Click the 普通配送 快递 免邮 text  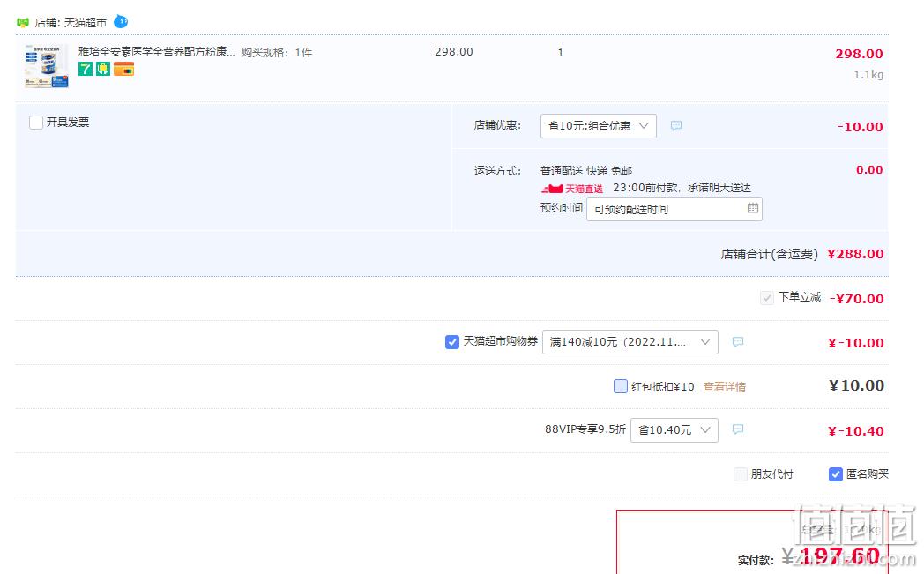click(585, 171)
